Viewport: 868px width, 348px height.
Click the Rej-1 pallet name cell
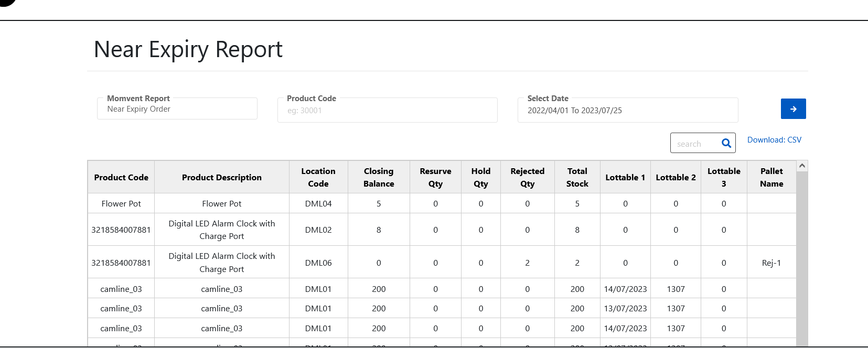[771, 263]
